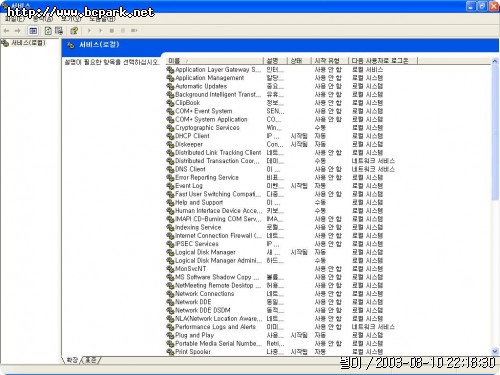Switch to the 표준 tab at bottom

coord(91,360)
